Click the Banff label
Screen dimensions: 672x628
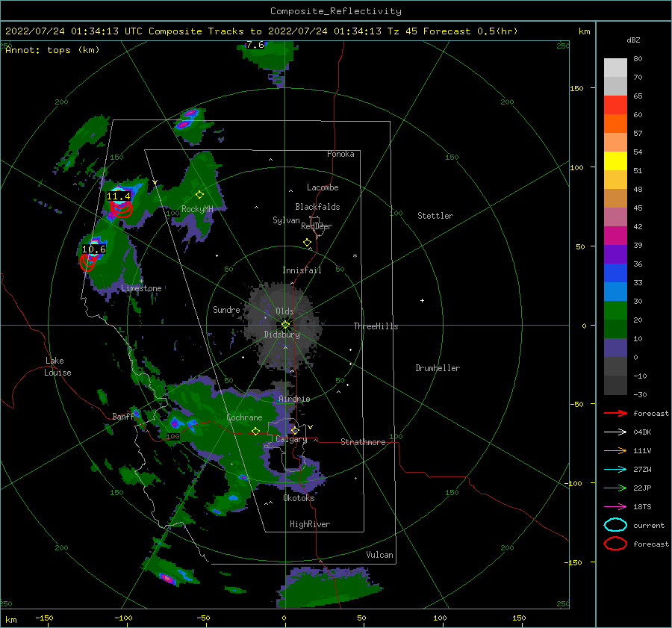[123, 416]
